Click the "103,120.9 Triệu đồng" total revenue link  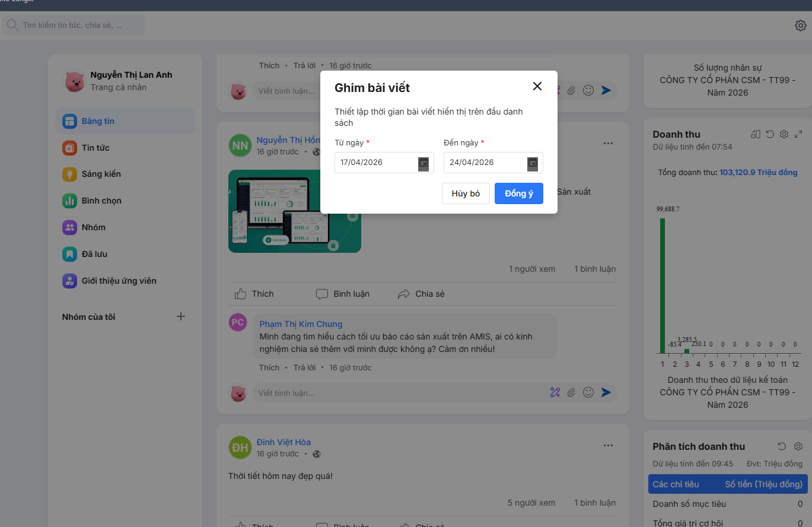pos(759,173)
